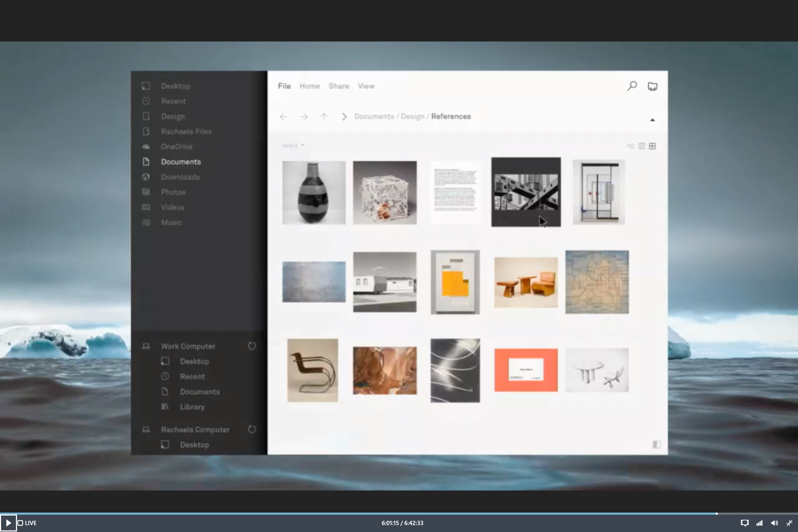Select the striped vase image thumbnail
The image size is (798, 532).
(x=314, y=193)
